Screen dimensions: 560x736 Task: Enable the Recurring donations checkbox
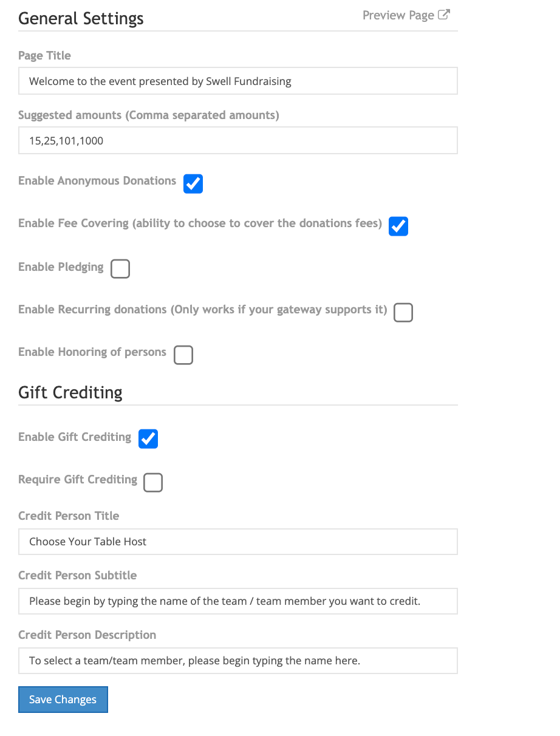pyautogui.click(x=403, y=312)
